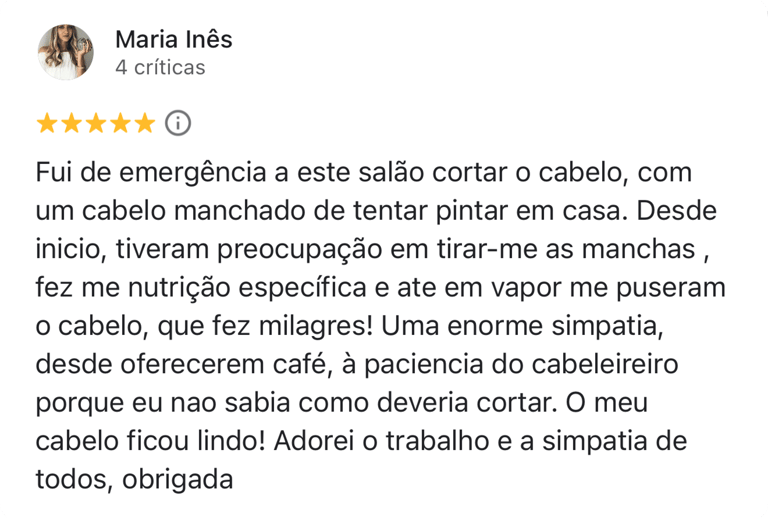Click the first rating star
The height and width of the screenshot is (518, 768).
pyautogui.click(x=47, y=124)
